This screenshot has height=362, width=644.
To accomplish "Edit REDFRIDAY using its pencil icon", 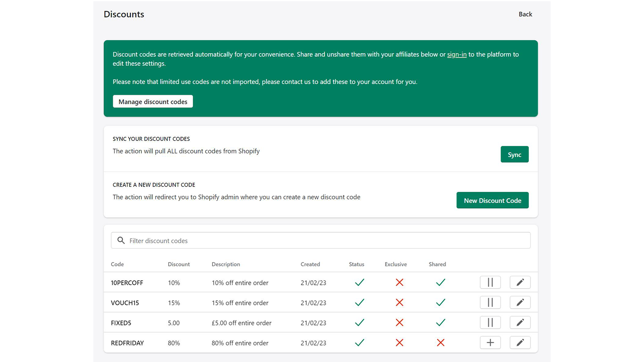I will (520, 342).
